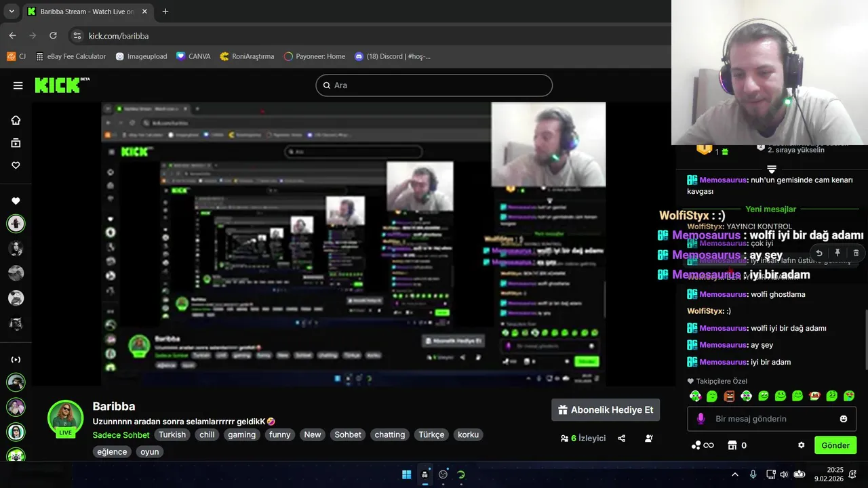Click Baribba's LIVE profile avatar
Screen dimensions: 868x488
point(66,418)
